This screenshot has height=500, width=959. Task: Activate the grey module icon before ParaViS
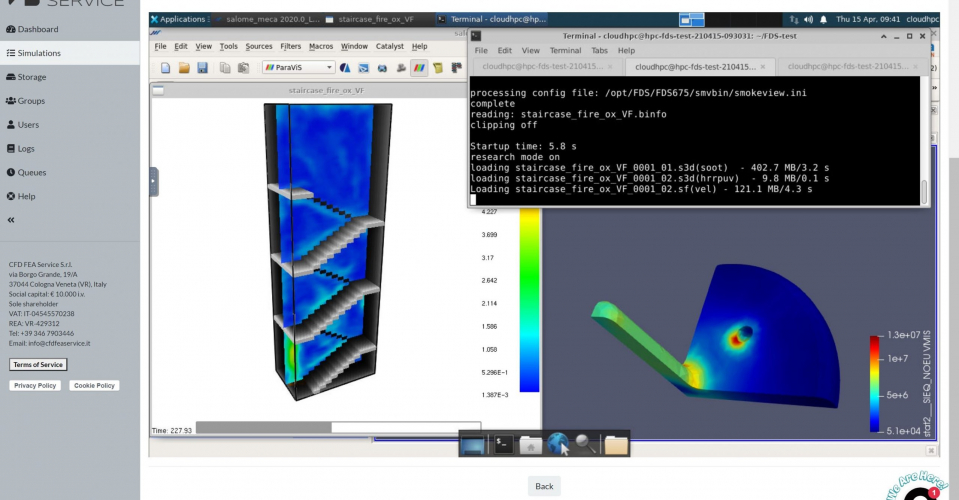(x=401, y=67)
